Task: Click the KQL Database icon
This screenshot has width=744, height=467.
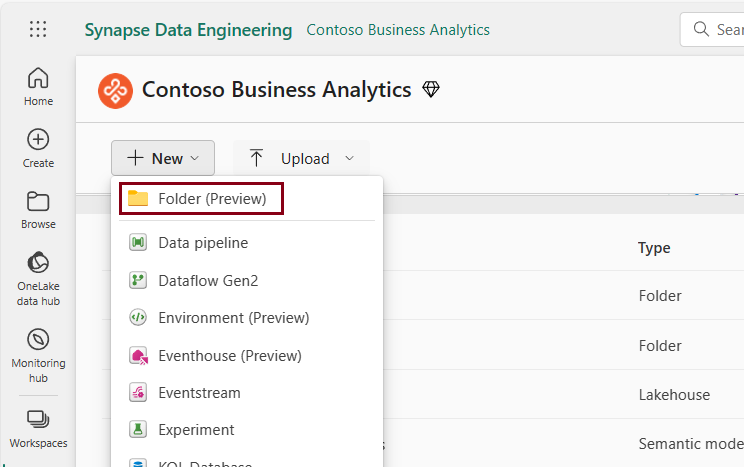Action: (138, 463)
